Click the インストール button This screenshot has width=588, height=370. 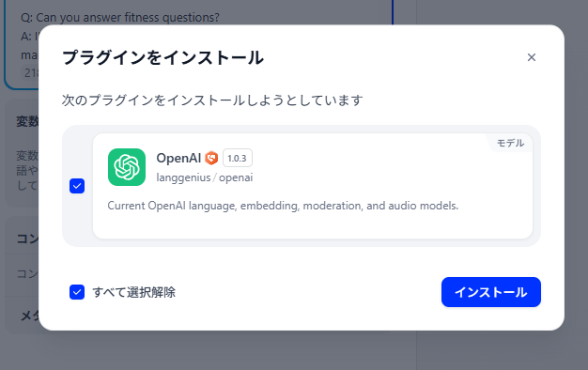tap(491, 292)
